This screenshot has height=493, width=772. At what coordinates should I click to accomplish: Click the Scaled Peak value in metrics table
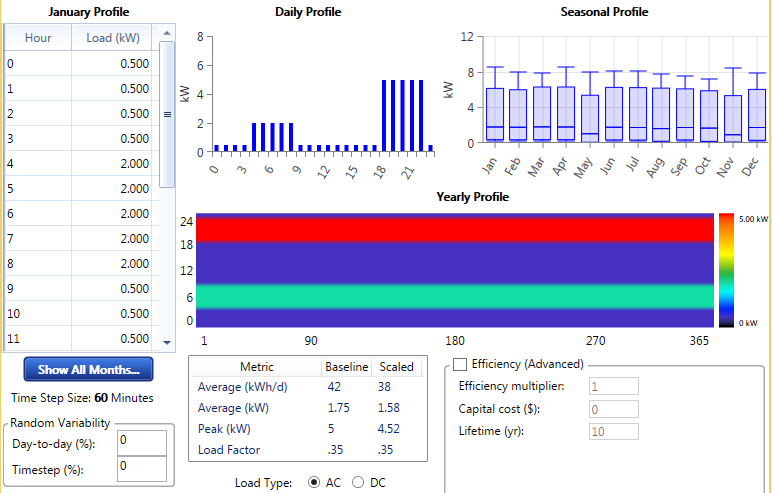tap(396, 429)
